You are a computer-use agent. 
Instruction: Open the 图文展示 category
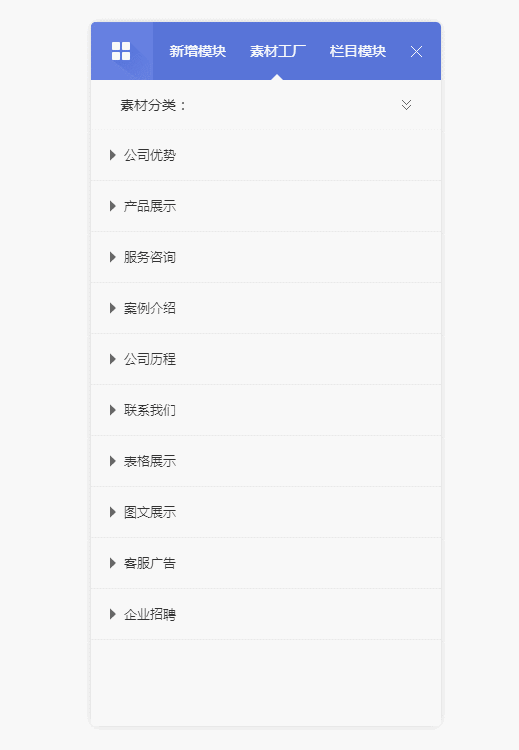coord(265,512)
